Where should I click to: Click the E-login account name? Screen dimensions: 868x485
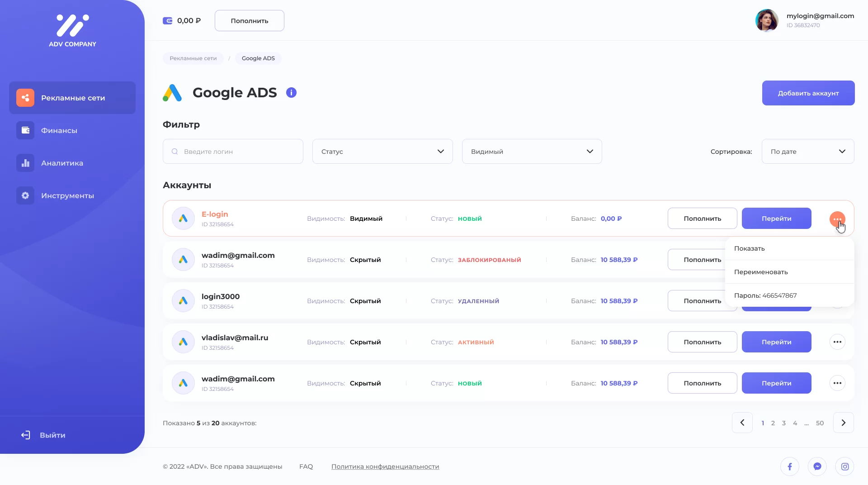pos(215,214)
